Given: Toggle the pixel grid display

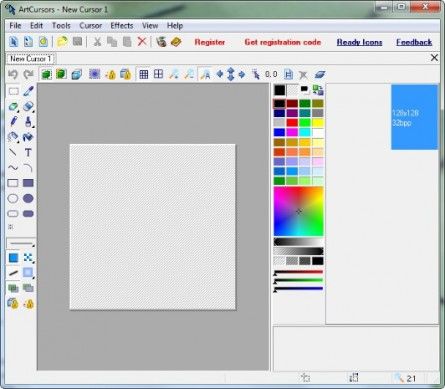Looking at the screenshot, I should pyautogui.click(x=144, y=74).
